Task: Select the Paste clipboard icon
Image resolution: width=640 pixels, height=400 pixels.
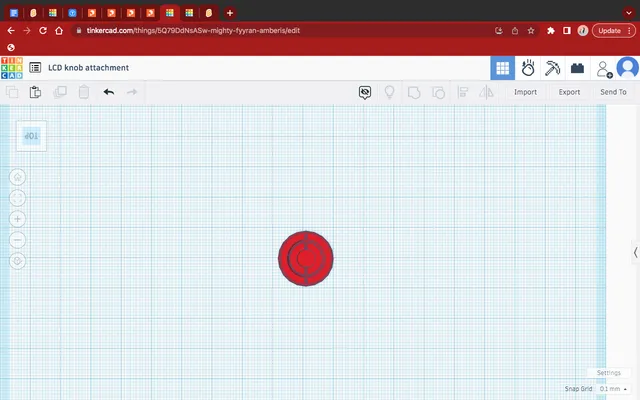Action: (35, 92)
